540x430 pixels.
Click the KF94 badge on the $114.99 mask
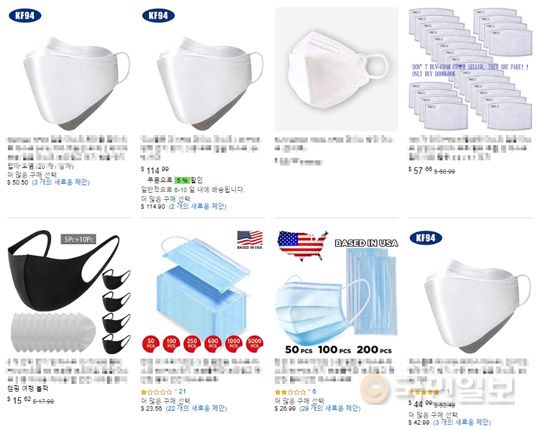point(158,15)
